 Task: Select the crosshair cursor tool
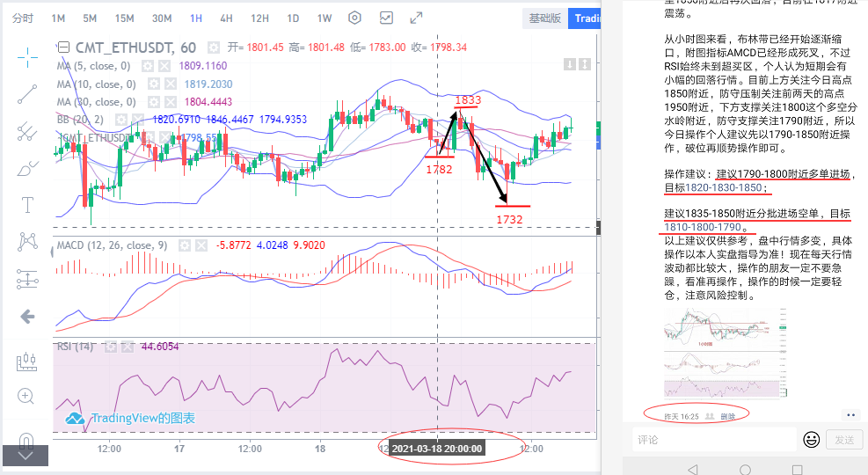pos(27,57)
